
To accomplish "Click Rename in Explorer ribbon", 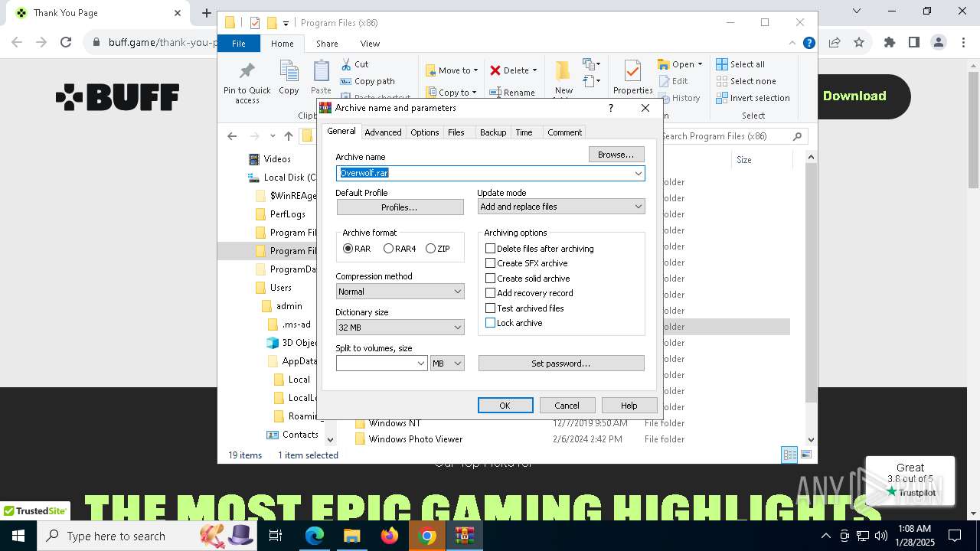I will pyautogui.click(x=512, y=93).
